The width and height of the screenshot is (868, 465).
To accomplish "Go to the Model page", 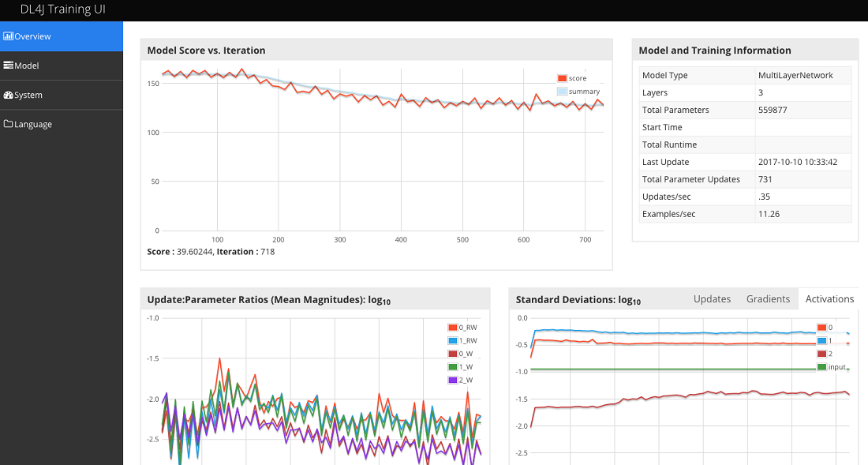I will pyautogui.click(x=62, y=66).
